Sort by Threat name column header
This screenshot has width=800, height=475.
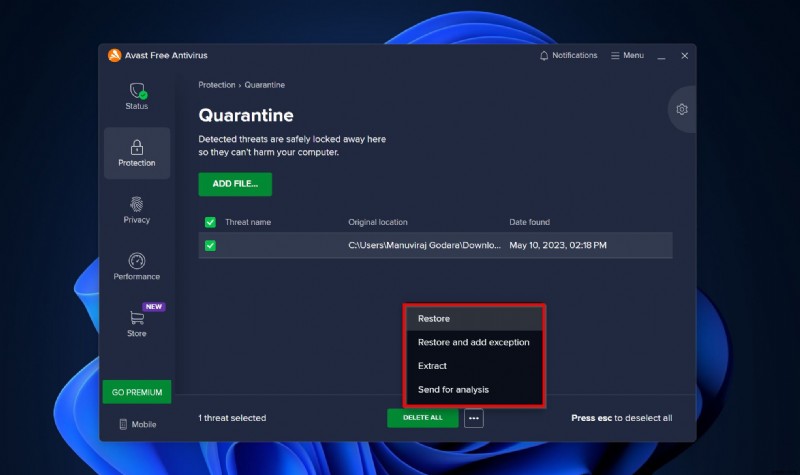click(x=248, y=222)
